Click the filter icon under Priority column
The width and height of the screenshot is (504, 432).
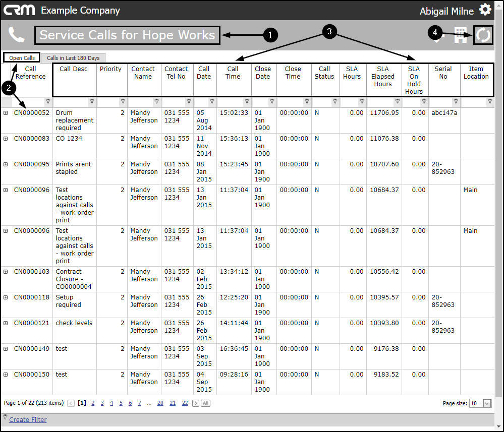click(123, 101)
